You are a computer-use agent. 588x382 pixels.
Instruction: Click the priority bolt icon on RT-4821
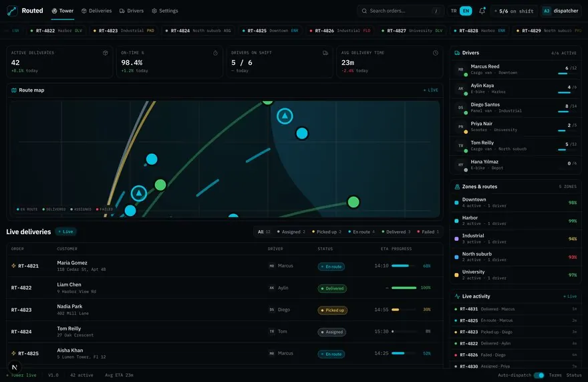13,266
